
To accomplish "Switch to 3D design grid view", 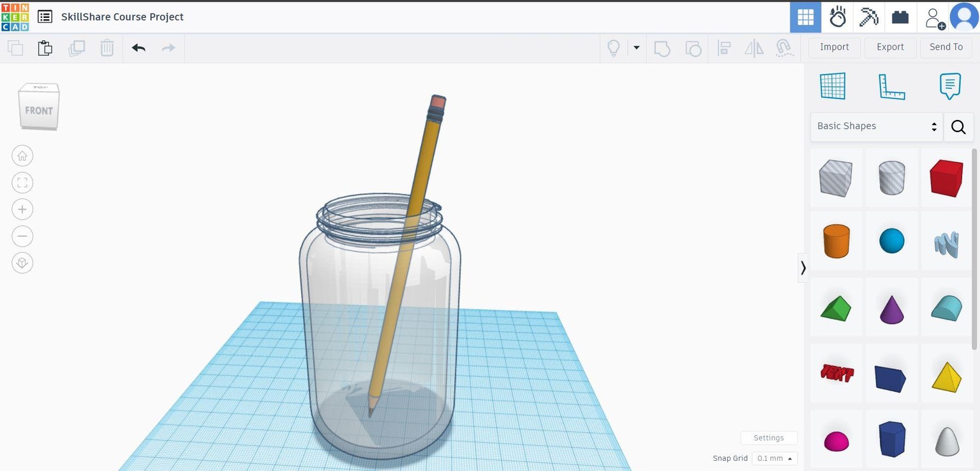I will [805, 17].
